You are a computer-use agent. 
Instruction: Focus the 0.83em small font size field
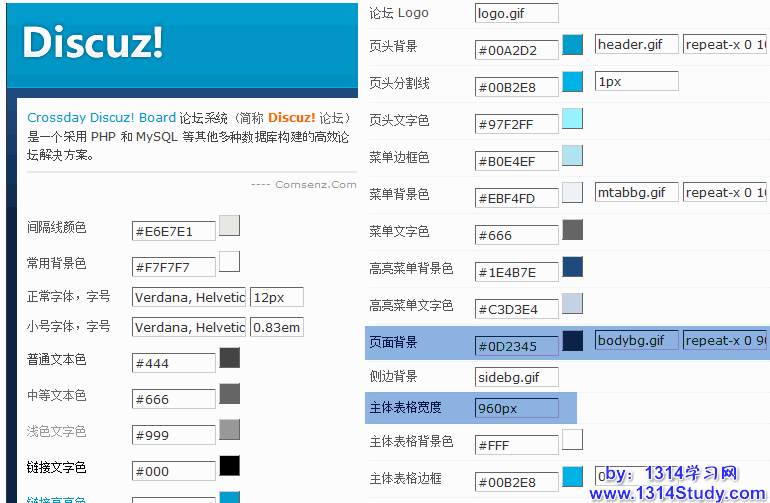(276, 327)
